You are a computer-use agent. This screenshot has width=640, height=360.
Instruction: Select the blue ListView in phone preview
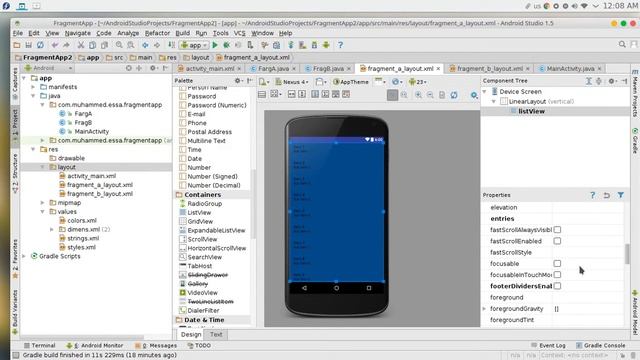click(336, 212)
